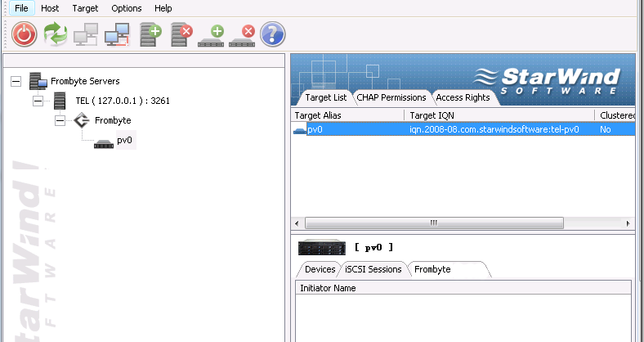
Task: Click the large server image beside [ pv0 ]
Action: pos(322,247)
